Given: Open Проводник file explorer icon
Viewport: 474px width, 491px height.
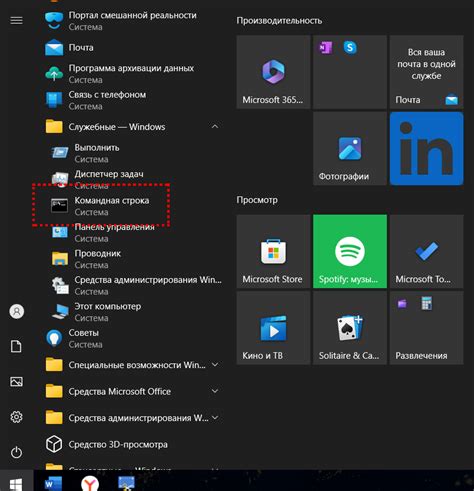Looking at the screenshot, I should point(60,259).
